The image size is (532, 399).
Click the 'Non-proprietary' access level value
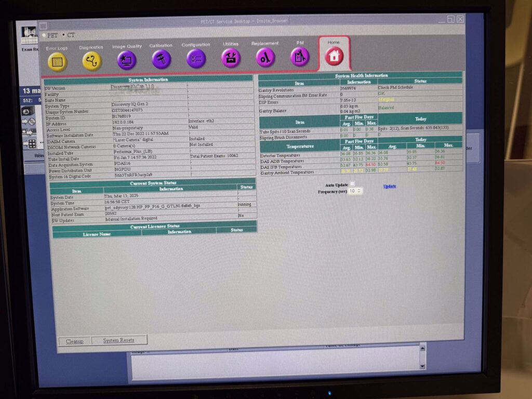[x=128, y=128]
